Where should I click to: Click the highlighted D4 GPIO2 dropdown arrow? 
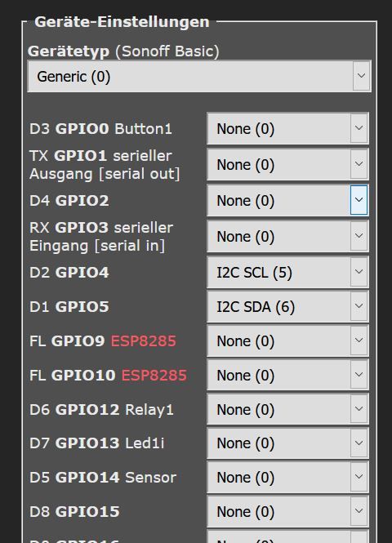pos(359,200)
